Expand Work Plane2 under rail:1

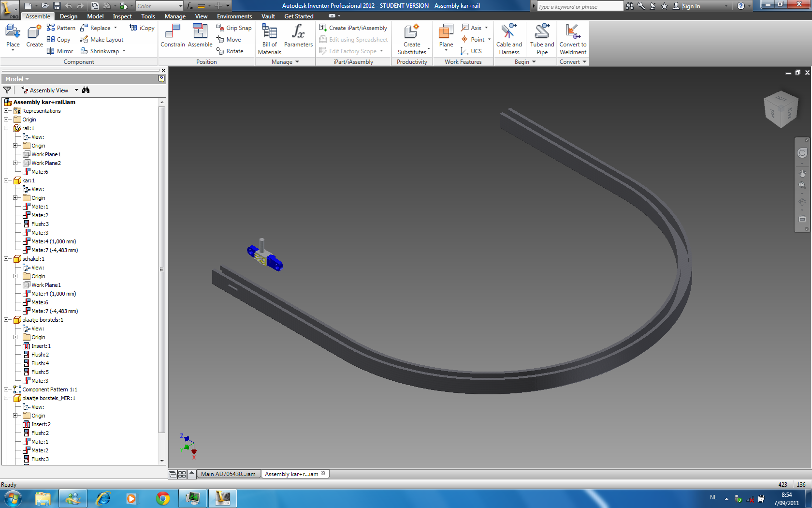(15, 163)
